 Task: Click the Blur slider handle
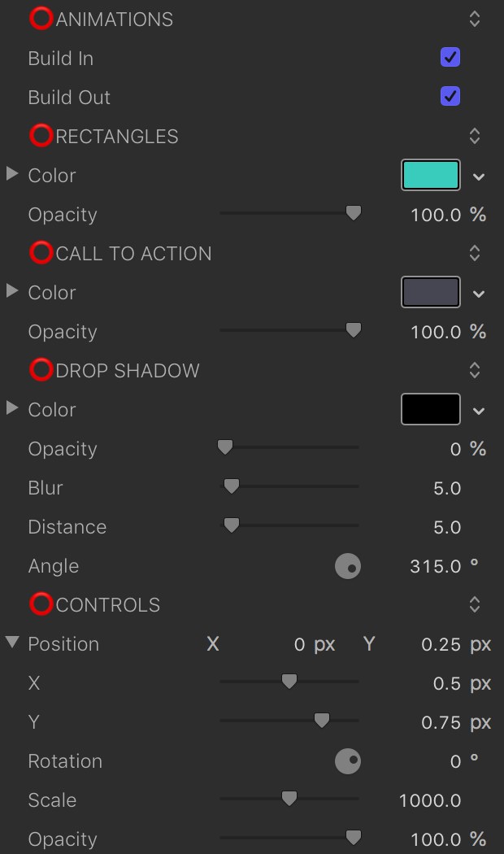coord(232,486)
